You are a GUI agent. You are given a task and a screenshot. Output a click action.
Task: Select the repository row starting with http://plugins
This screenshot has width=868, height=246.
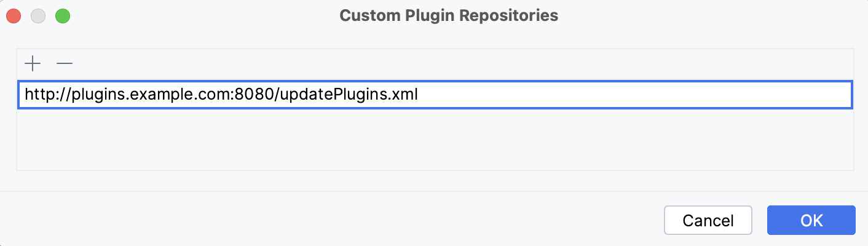pos(221,95)
